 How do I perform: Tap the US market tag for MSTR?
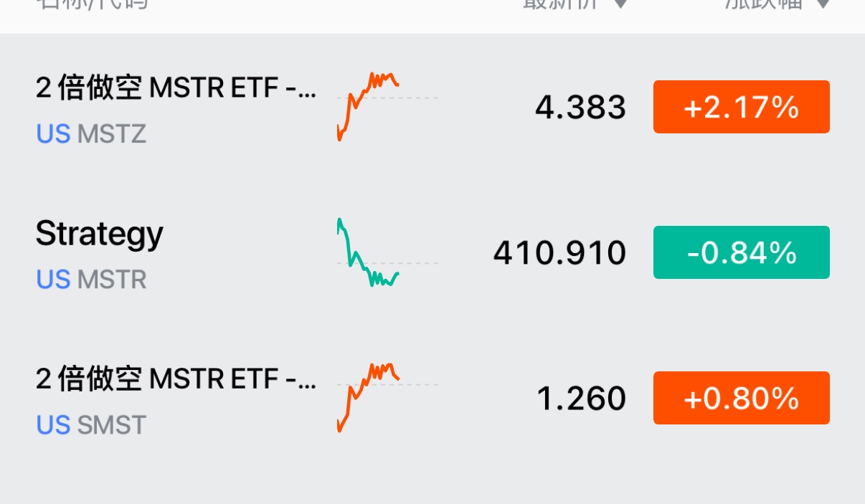click(53, 280)
